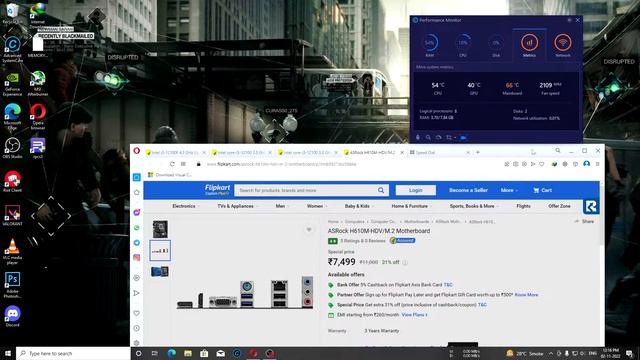Open the Disk gauge in Performance Monitor
640x360 pixels.
tap(496, 45)
